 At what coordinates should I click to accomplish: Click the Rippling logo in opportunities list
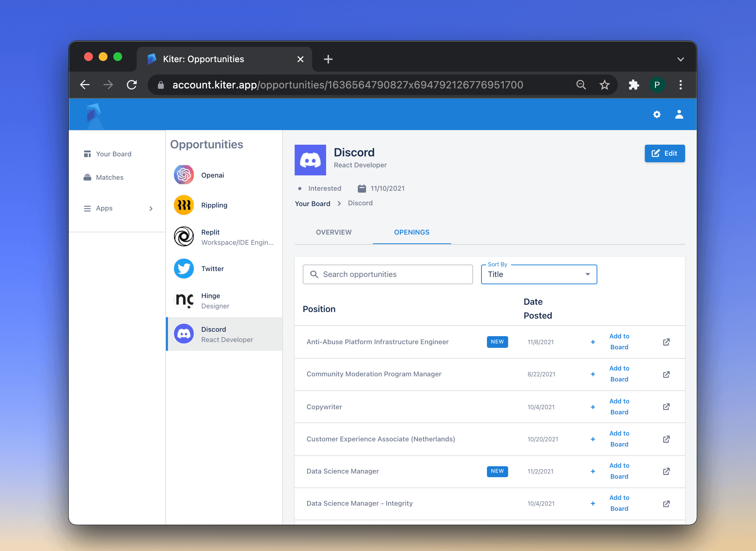(x=184, y=205)
